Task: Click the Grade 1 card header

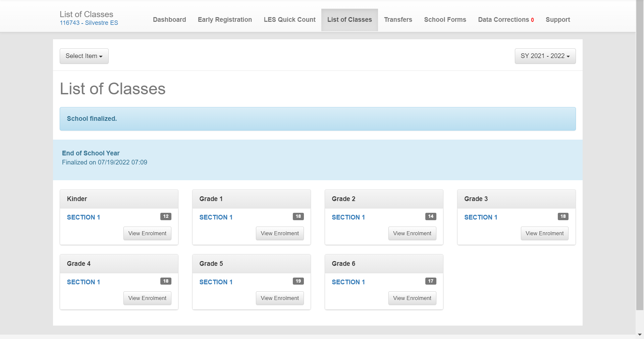Action: pyautogui.click(x=252, y=199)
